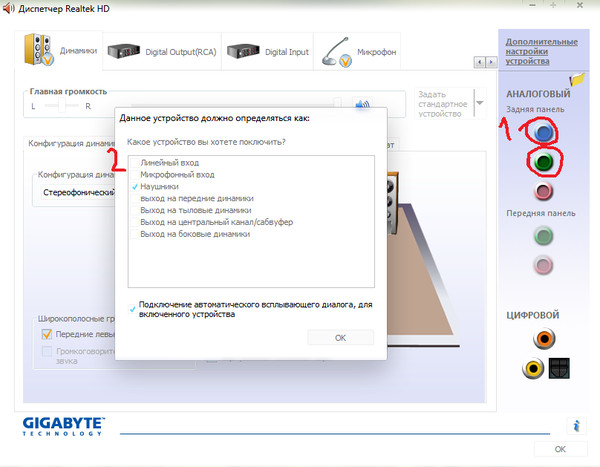
Task: Toggle mute with the speaker volume icon
Action: pyautogui.click(x=362, y=104)
